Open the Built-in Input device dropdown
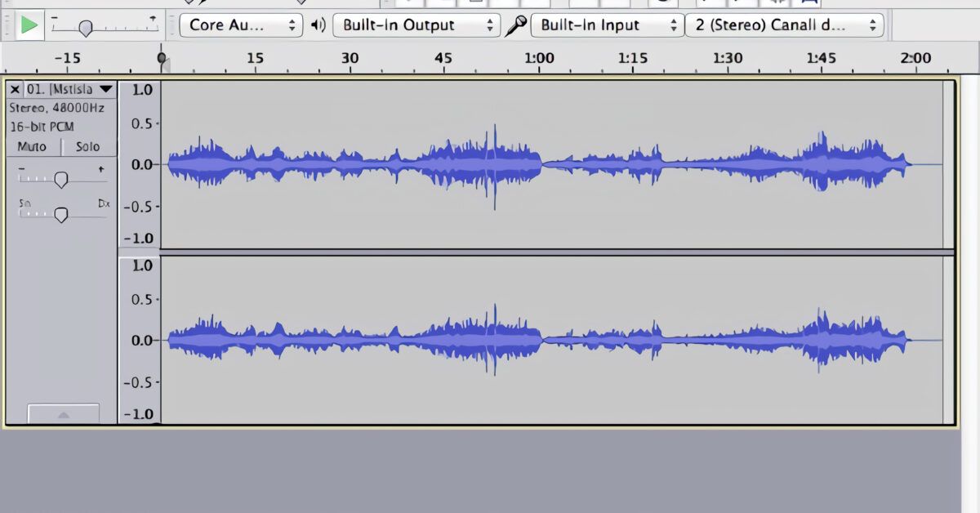This screenshot has height=513, width=980. coord(606,25)
